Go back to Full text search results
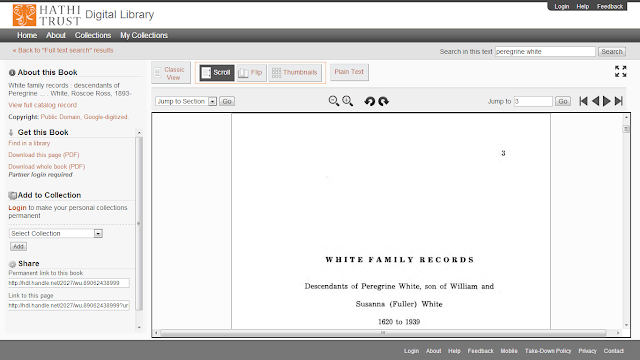This screenshot has height=360, width=640. coord(63,50)
